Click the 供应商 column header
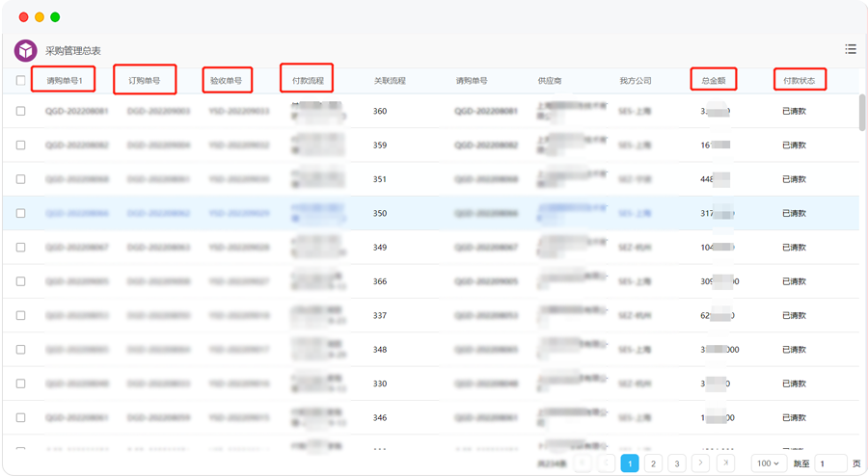The height and width of the screenshot is (476, 868). click(x=550, y=81)
